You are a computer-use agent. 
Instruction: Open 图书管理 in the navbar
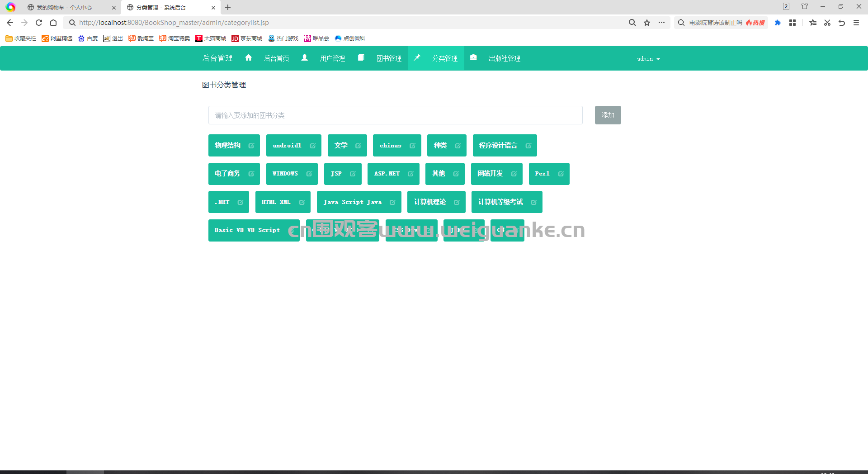coord(389,59)
